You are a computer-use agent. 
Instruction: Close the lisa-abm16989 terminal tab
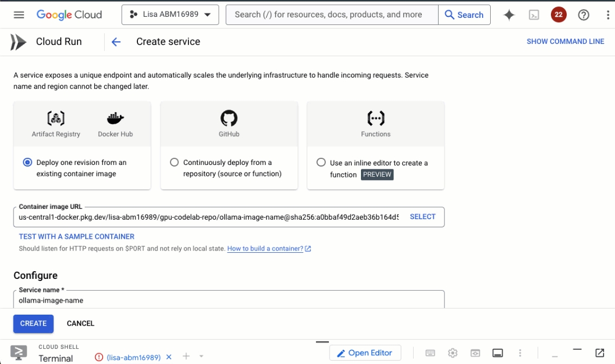[169, 357]
